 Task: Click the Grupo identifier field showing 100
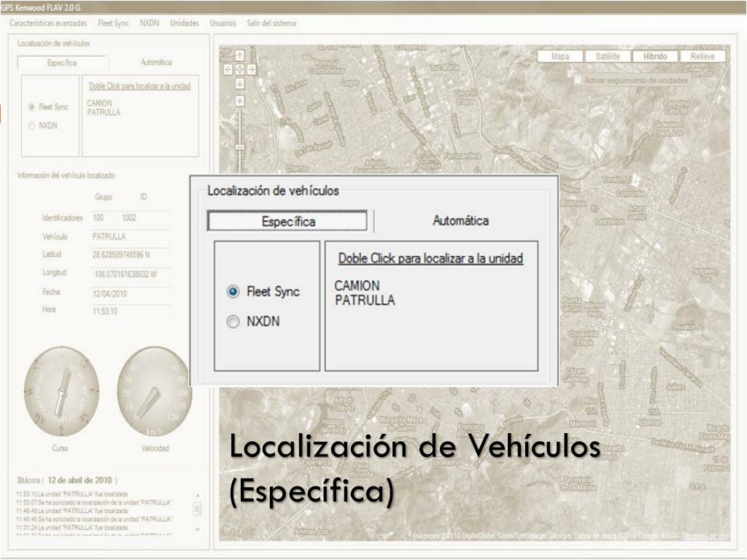coord(103,217)
